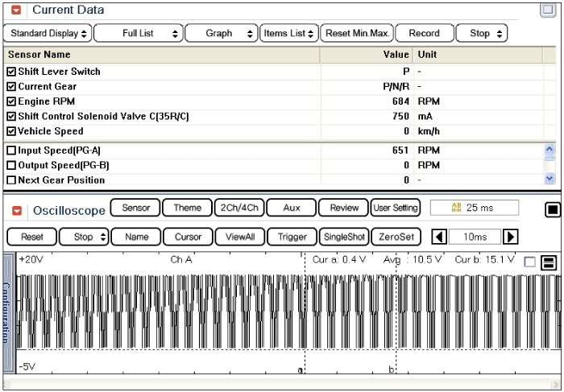
Task: Collapse the Current Data panel arrow
Action: pyautogui.click(x=16, y=10)
